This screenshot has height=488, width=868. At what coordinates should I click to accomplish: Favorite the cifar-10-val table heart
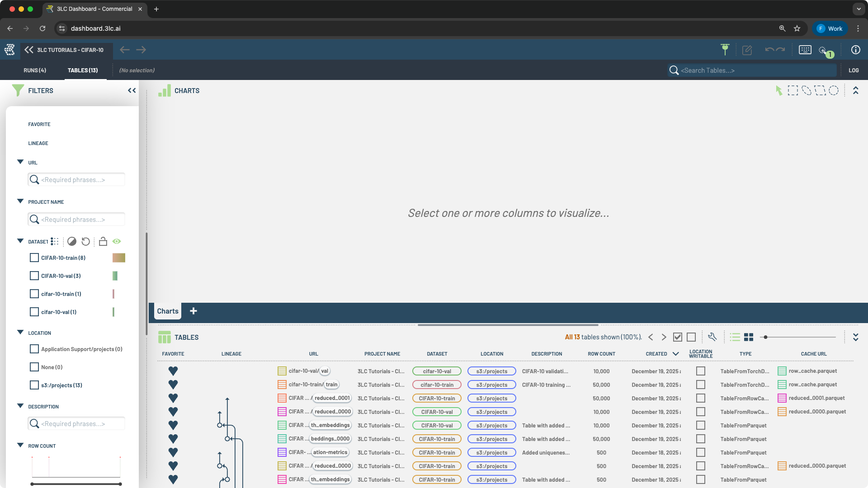click(173, 371)
